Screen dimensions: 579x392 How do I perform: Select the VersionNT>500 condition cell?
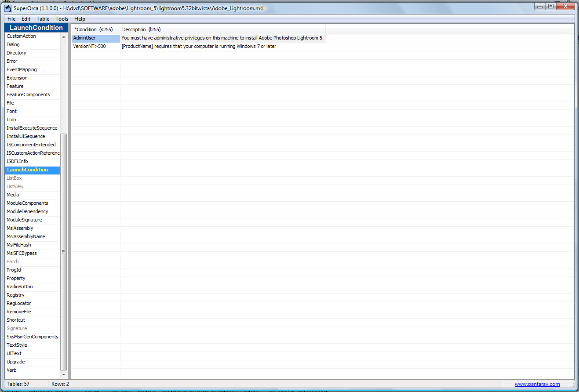tap(96, 46)
